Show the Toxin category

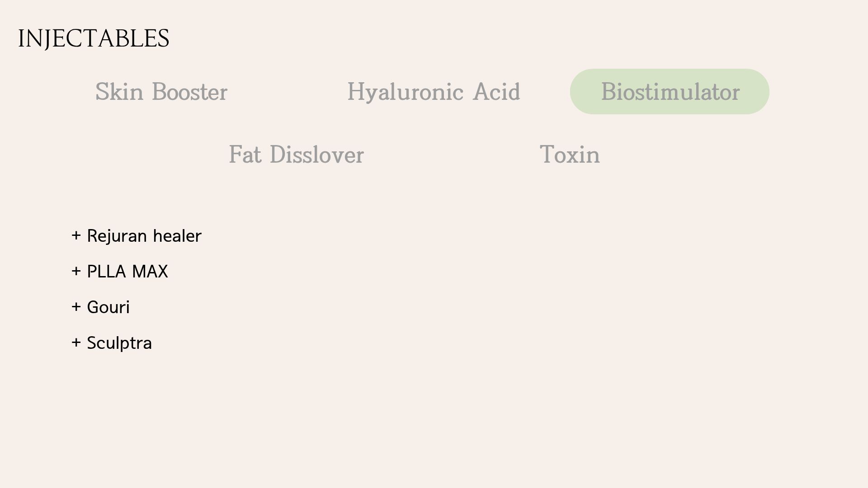pyautogui.click(x=570, y=155)
